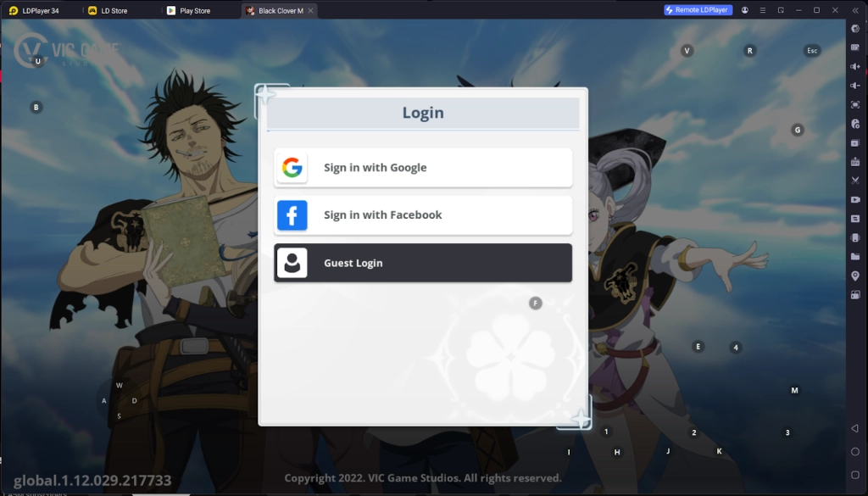Image resolution: width=868 pixels, height=496 pixels.
Task: Switch to the LDPlayer 34 tab
Action: coord(35,10)
